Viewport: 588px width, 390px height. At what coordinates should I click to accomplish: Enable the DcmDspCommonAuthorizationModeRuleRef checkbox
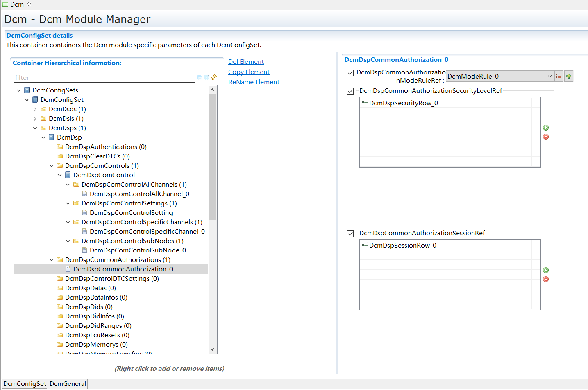coord(350,72)
